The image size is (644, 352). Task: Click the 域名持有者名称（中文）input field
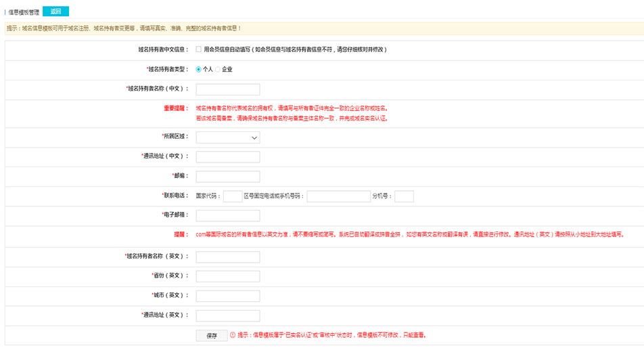click(227, 89)
